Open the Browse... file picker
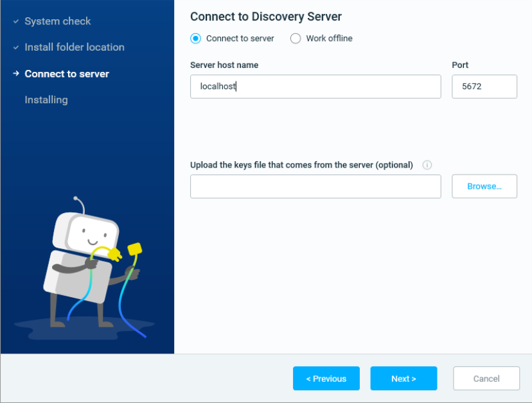532x403 pixels. click(x=484, y=186)
